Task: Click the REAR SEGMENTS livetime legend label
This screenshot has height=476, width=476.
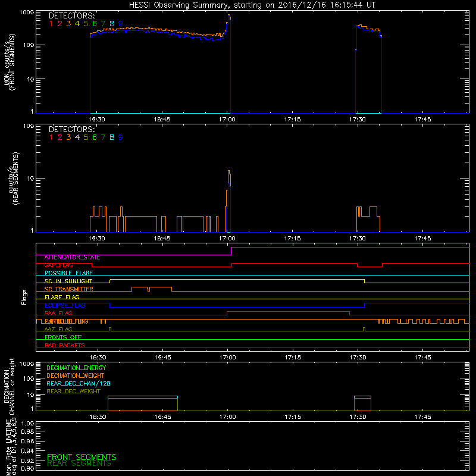Action: pyautogui.click(x=79, y=464)
